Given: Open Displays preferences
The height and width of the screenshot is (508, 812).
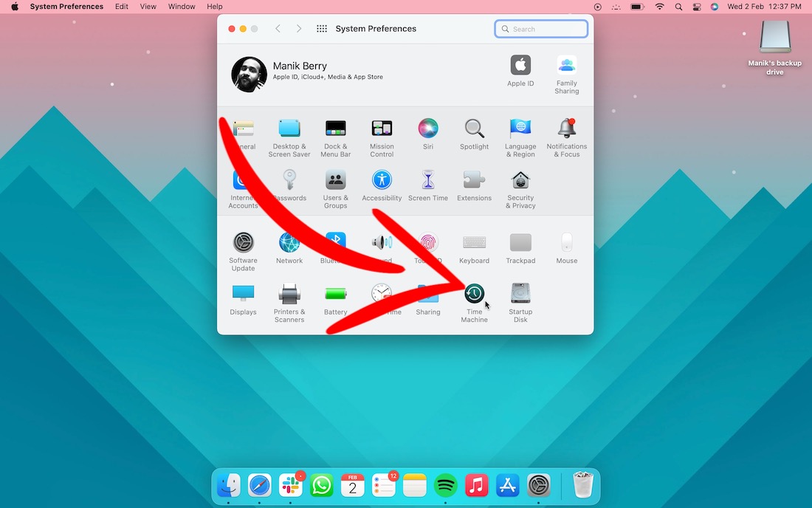Looking at the screenshot, I should click(x=243, y=293).
